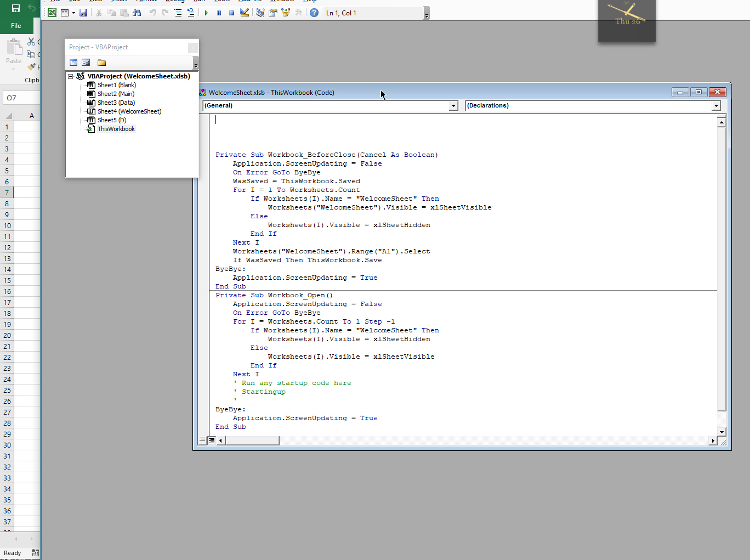Open the Excel File tab
Image resolution: width=750 pixels, height=560 pixels.
pyautogui.click(x=16, y=26)
